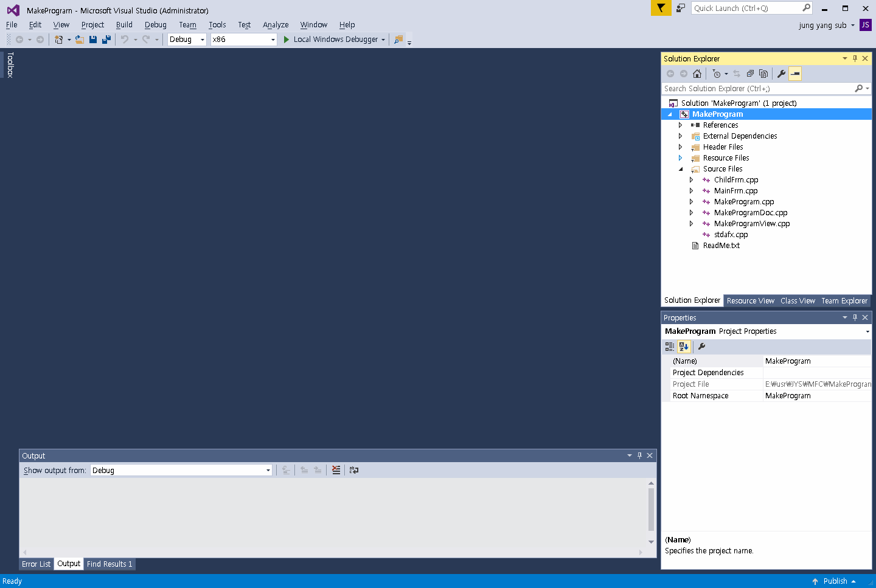Pin the Properties panel
The image size is (876, 588).
[855, 317]
